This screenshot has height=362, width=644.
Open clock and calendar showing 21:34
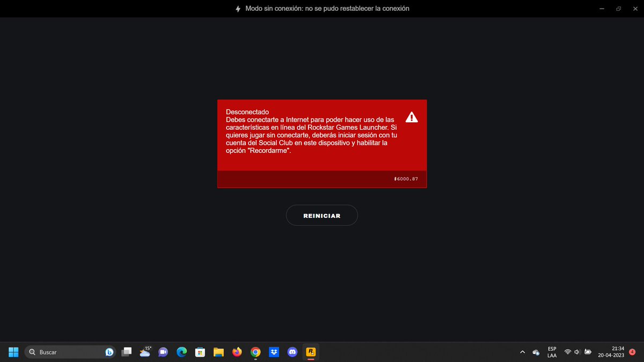coord(611,352)
